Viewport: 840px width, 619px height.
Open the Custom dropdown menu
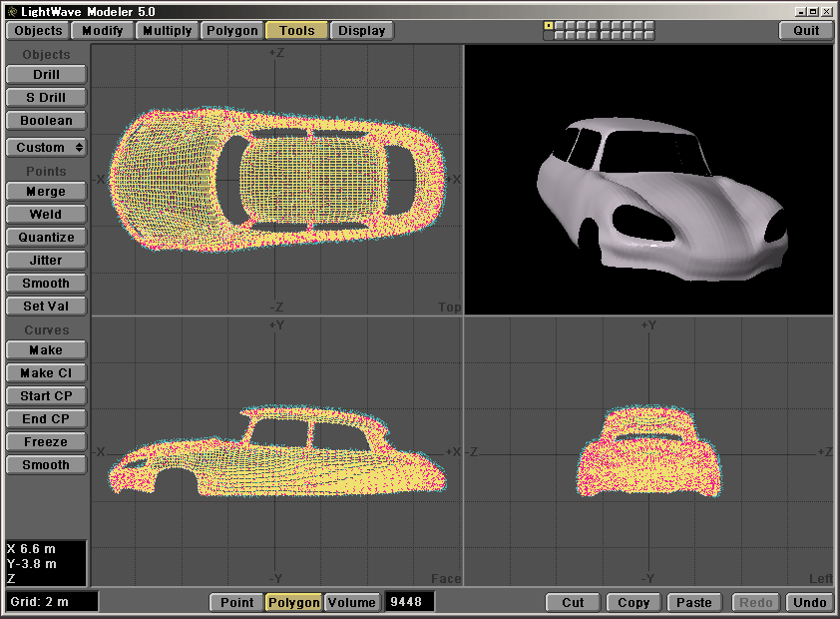pyautogui.click(x=46, y=147)
